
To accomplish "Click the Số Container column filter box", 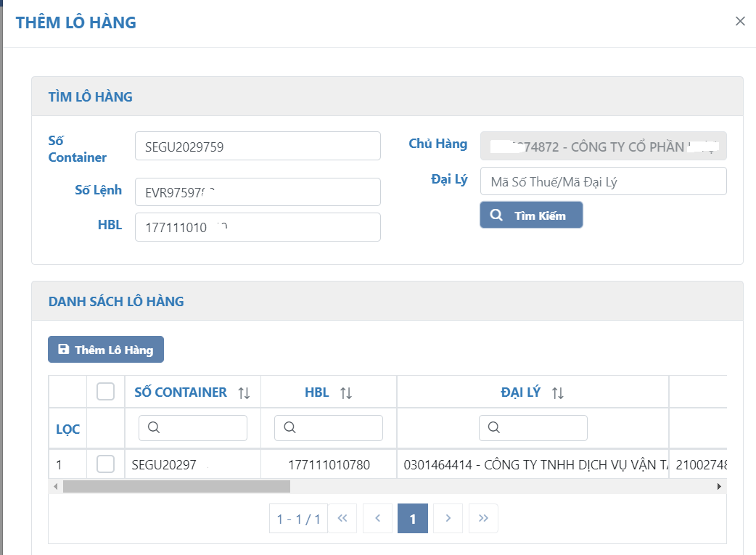I will pos(193,428).
